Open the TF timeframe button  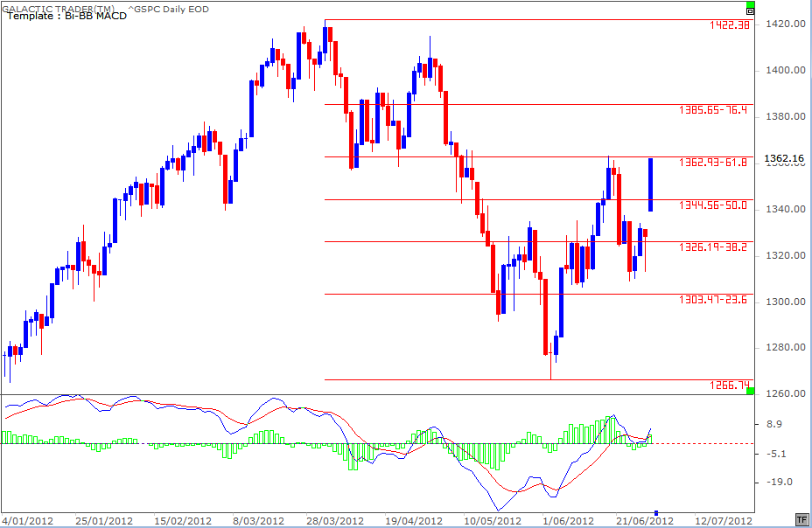801,519
